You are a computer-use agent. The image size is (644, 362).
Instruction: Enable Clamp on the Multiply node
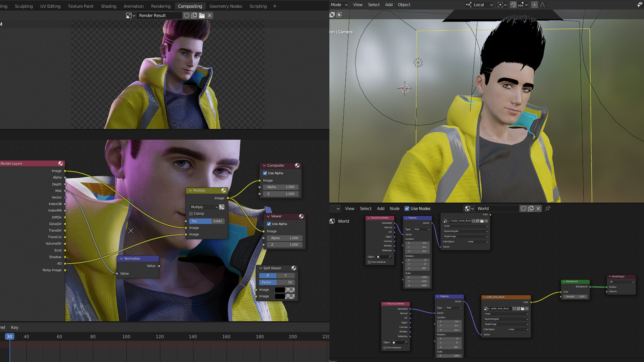coord(191,214)
